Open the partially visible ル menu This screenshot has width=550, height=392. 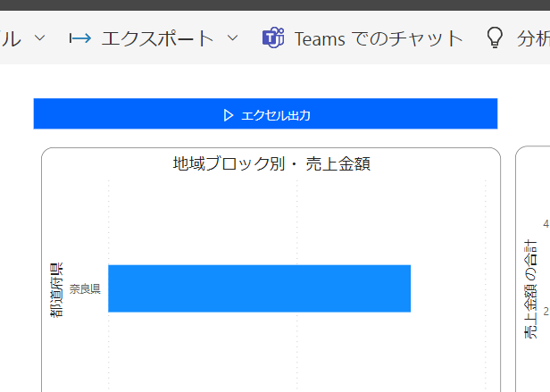tap(12, 38)
